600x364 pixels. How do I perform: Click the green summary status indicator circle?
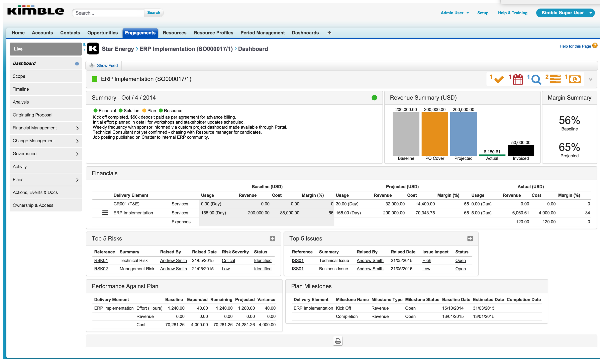(x=374, y=98)
